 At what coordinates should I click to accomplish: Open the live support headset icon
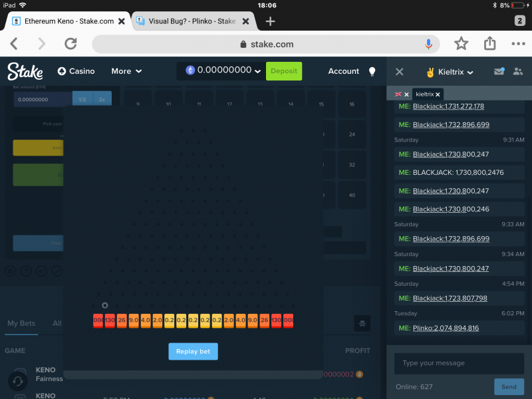tap(18, 381)
